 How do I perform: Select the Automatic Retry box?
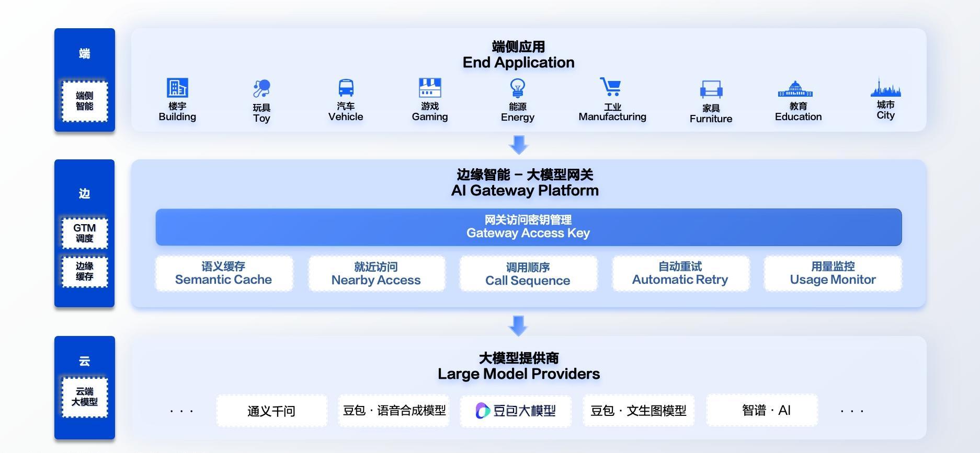click(x=680, y=273)
